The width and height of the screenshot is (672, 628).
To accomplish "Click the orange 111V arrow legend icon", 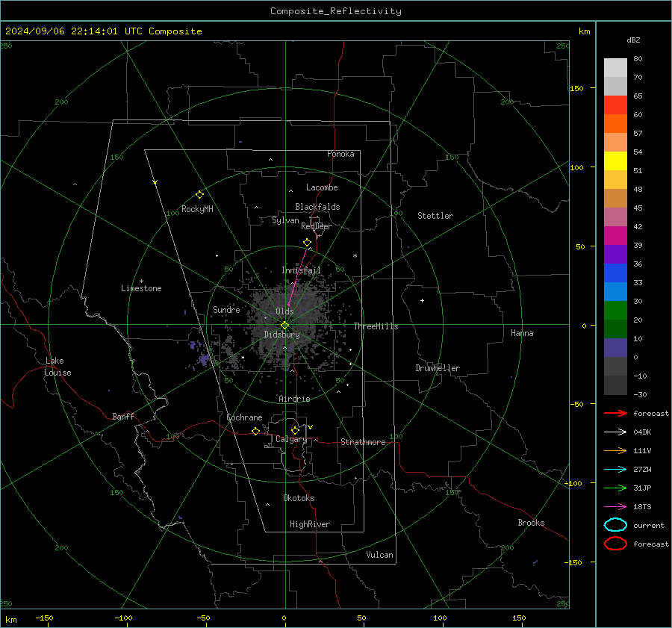I will [615, 450].
